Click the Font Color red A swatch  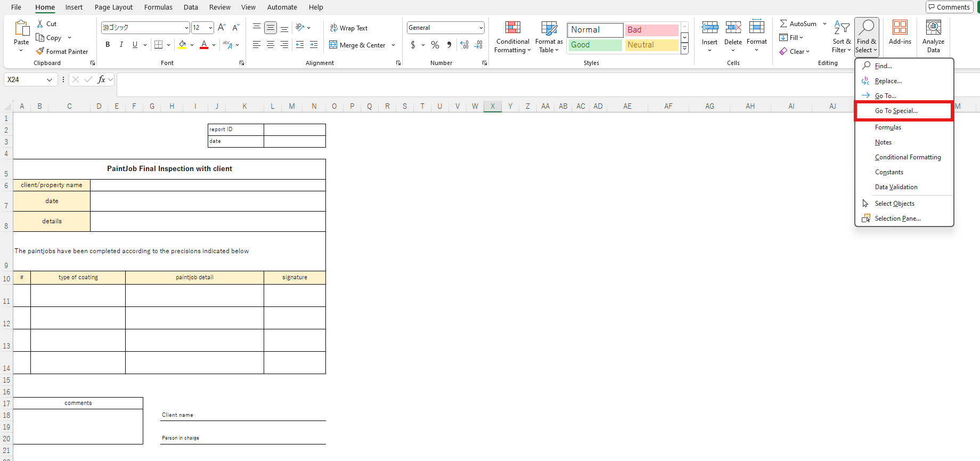(x=204, y=45)
